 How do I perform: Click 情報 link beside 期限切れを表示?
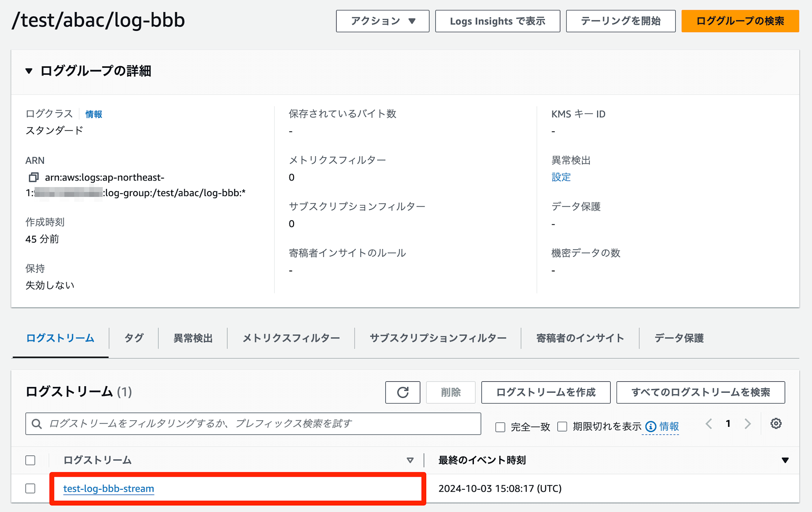pyautogui.click(x=669, y=426)
